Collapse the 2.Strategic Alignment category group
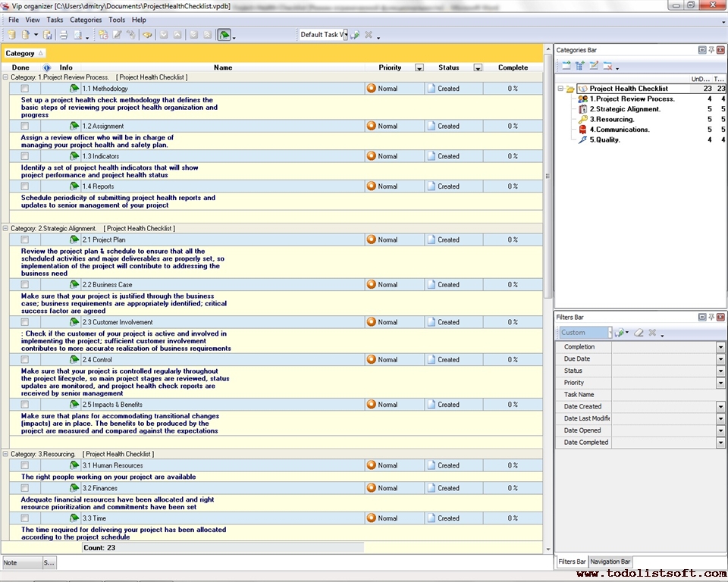The width and height of the screenshot is (728, 582). coord(6,228)
